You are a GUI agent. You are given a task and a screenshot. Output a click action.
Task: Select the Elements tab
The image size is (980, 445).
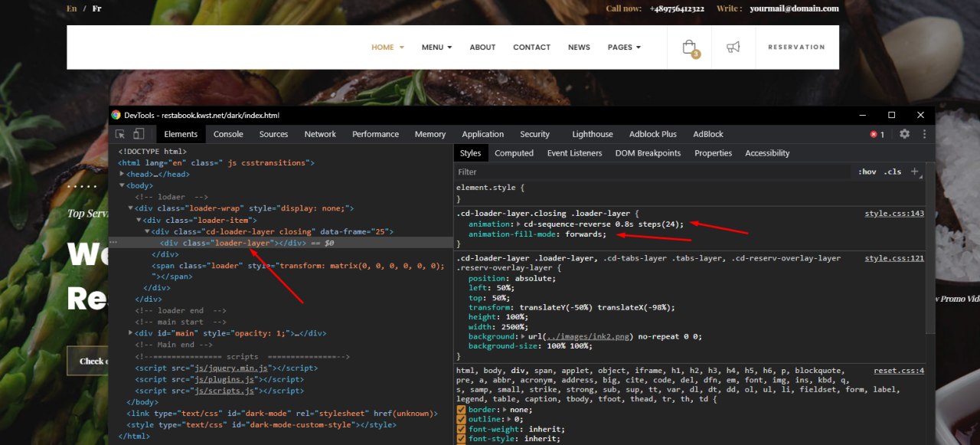[181, 134]
